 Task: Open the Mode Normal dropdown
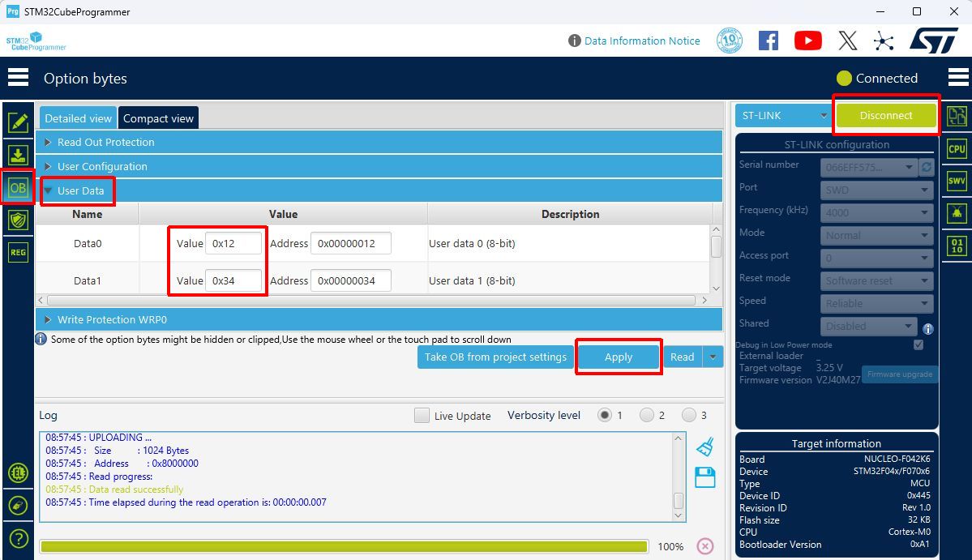[876, 235]
